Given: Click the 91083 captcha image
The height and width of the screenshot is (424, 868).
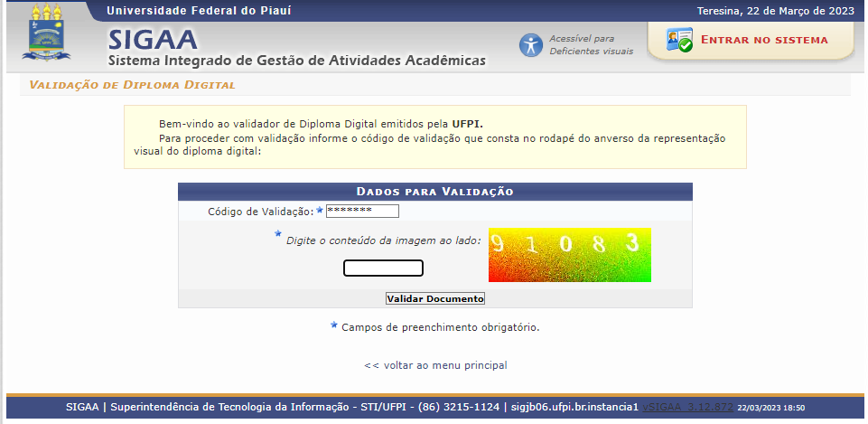Looking at the screenshot, I should coord(570,255).
